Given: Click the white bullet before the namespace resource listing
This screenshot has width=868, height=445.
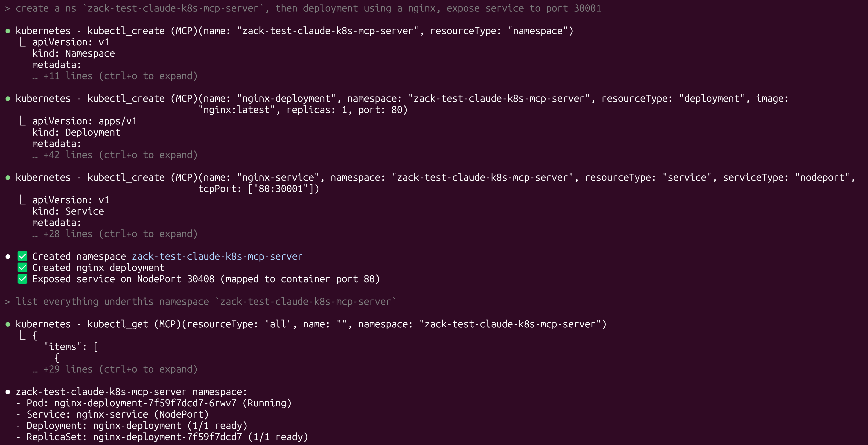Looking at the screenshot, I should coord(8,392).
